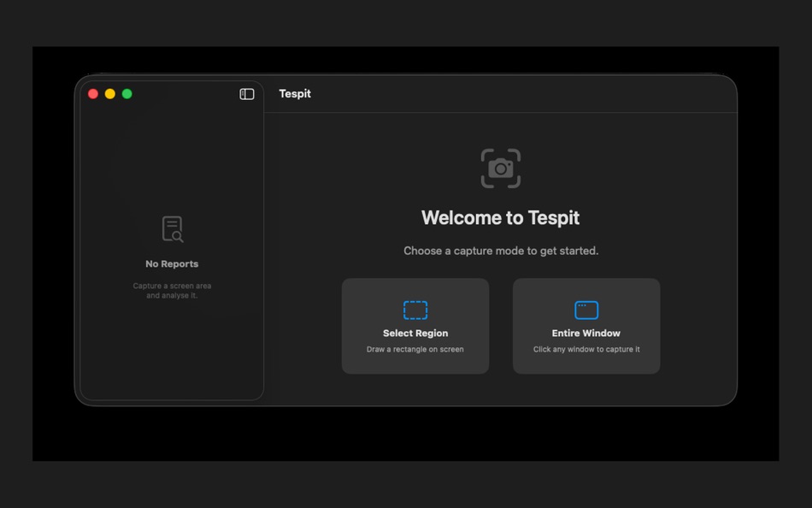
Task: Start Select Region capture mode
Action: tap(415, 326)
